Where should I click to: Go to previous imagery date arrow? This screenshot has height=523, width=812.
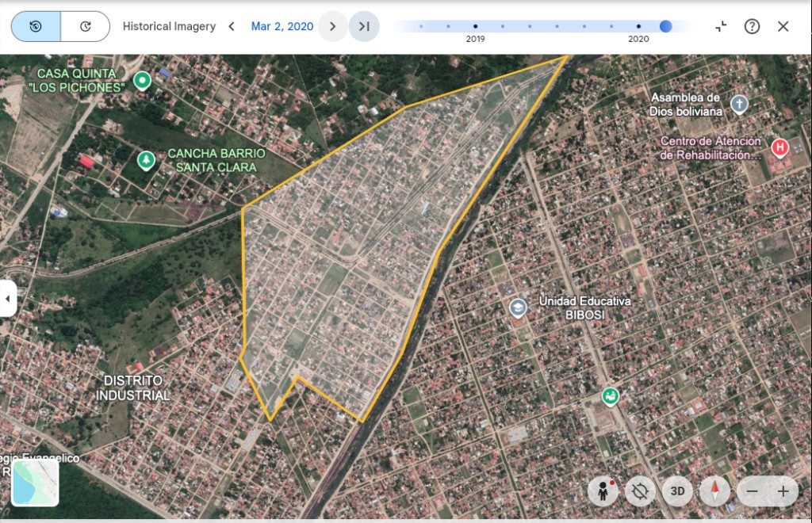point(232,26)
